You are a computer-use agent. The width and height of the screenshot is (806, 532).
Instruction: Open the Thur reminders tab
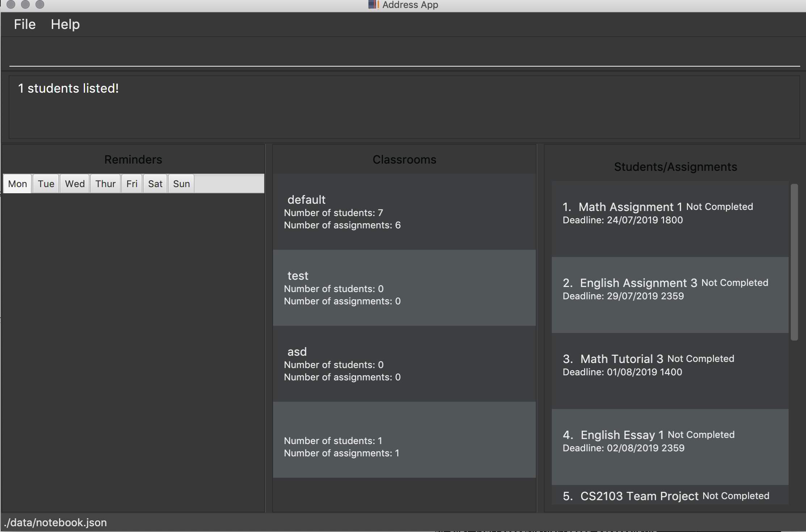pyautogui.click(x=105, y=184)
